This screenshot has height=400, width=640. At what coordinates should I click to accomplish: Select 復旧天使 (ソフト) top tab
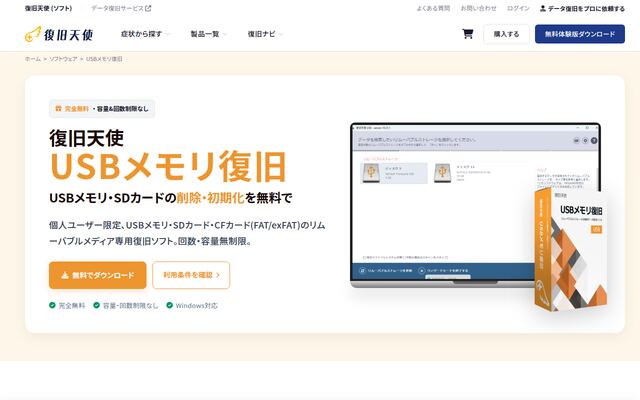[48, 8]
